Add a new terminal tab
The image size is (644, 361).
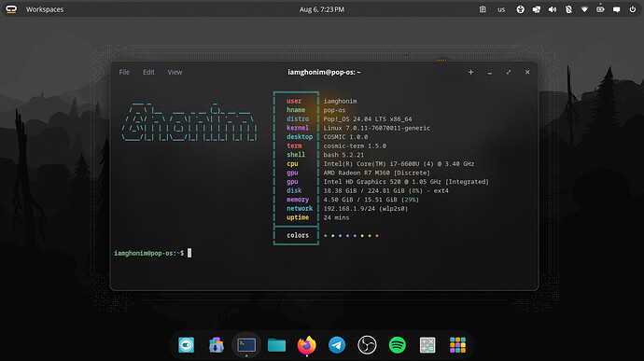tap(470, 72)
